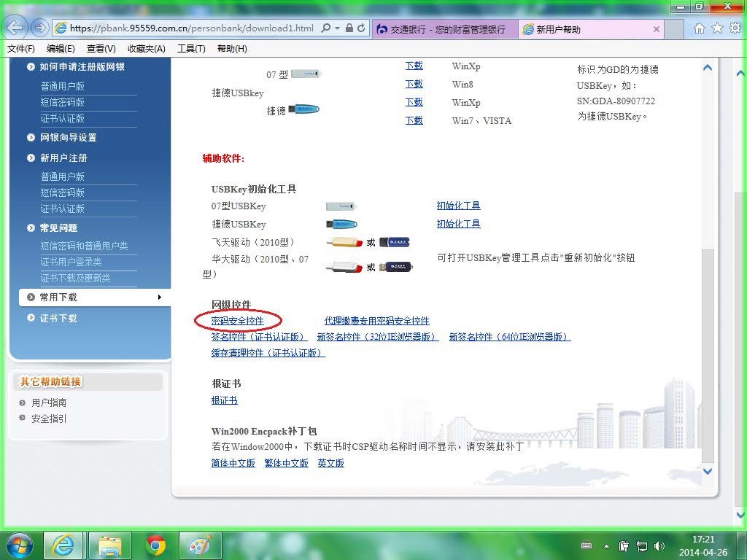Screen dimensions: 747x560
Task: Click the network tray icon
Action: click(x=642, y=545)
